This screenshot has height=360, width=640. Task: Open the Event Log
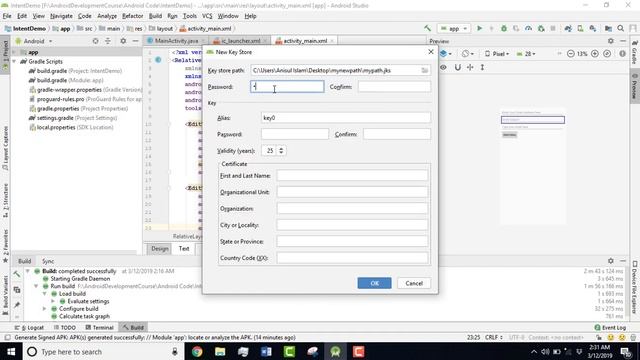point(610,327)
